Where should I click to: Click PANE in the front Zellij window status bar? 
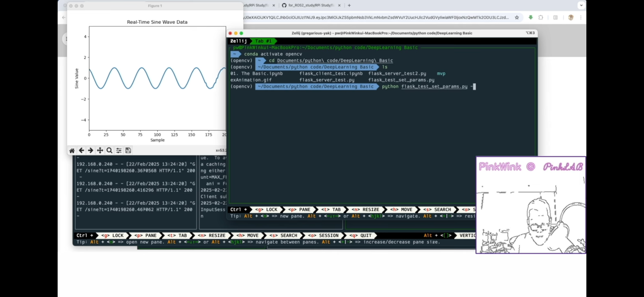299,210
